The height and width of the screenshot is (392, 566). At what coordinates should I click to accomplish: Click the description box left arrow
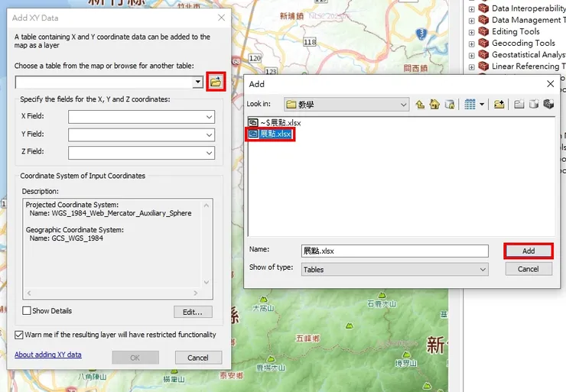click(29, 293)
